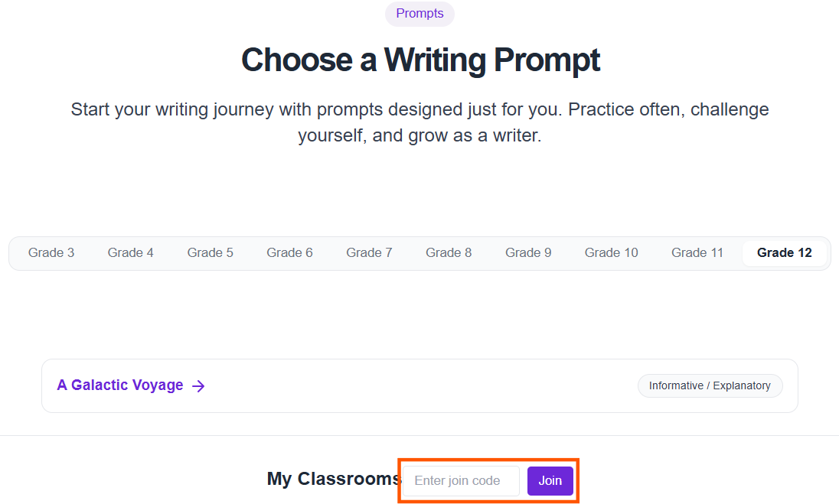Image resolution: width=839 pixels, height=504 pixels.
Task: Show Grade 6 writing prompts
Action: [289, 252]
